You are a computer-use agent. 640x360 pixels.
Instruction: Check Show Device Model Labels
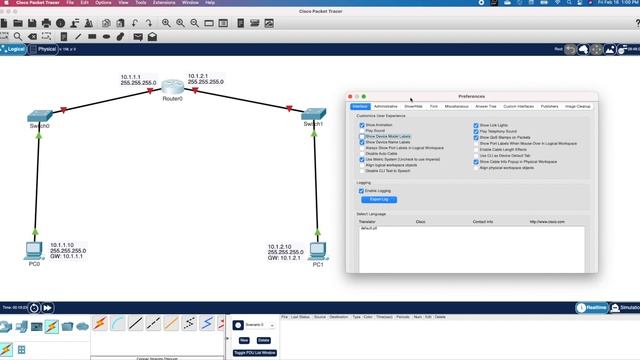coord(362,136)
